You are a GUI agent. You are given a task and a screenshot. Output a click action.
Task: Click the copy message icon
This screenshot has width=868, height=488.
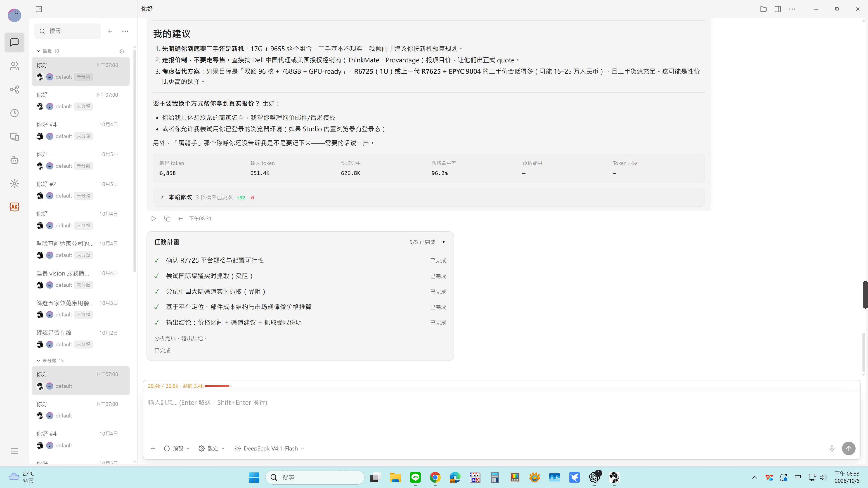(x=167, y=219)
